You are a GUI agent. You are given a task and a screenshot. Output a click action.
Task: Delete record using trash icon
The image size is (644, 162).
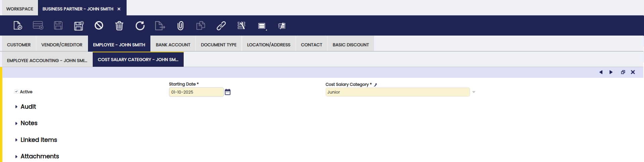click(119, 25)
